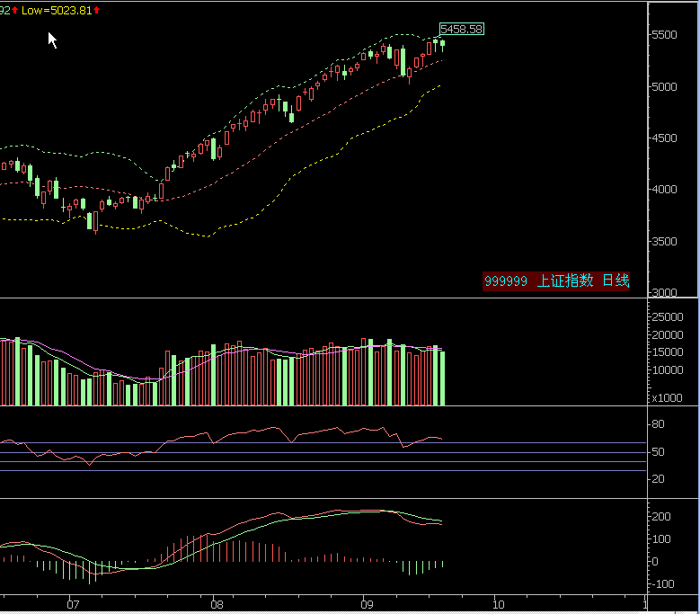Viewport: 700px width, 614px height.
Task: Click the 日线 daily period label
Action: point(616,280)
